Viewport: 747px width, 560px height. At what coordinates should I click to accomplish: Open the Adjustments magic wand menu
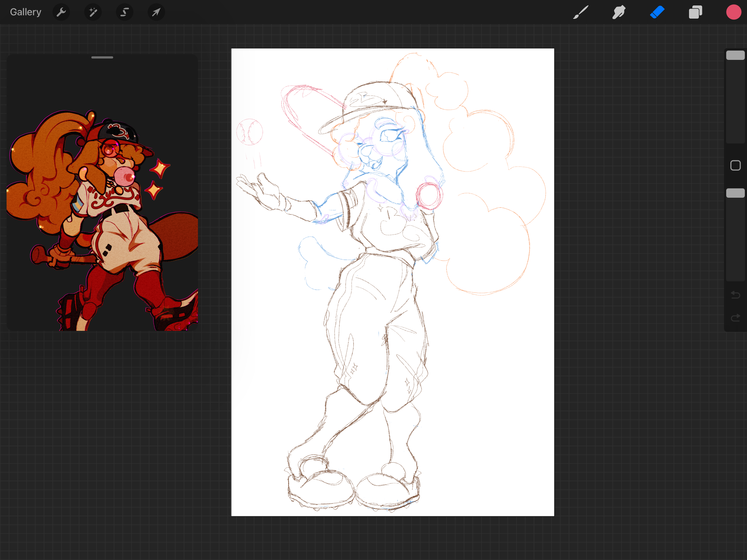[93, 12]
